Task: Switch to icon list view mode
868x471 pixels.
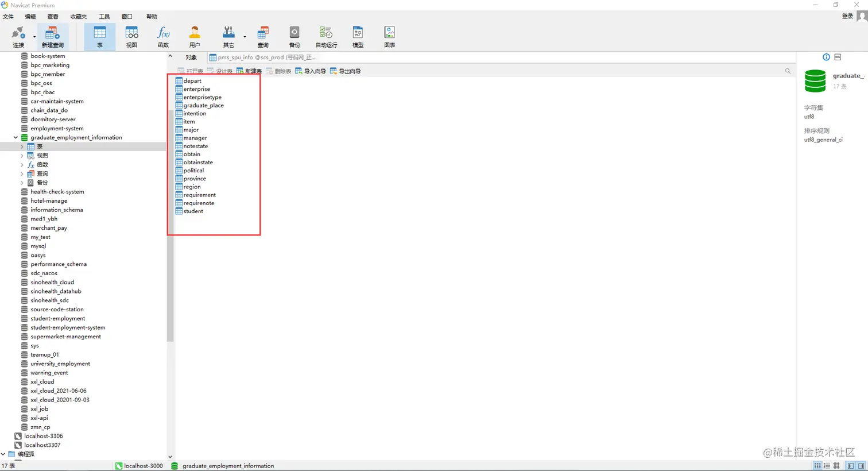Action: (x=817, y=466)
